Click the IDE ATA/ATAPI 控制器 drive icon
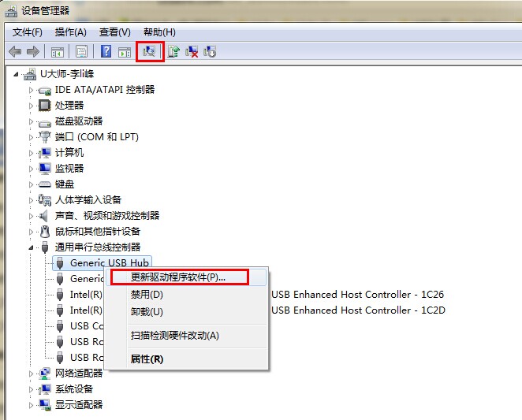Image resolution: width=522 pixels, height=420 pixels. click(x=45, y=90)
